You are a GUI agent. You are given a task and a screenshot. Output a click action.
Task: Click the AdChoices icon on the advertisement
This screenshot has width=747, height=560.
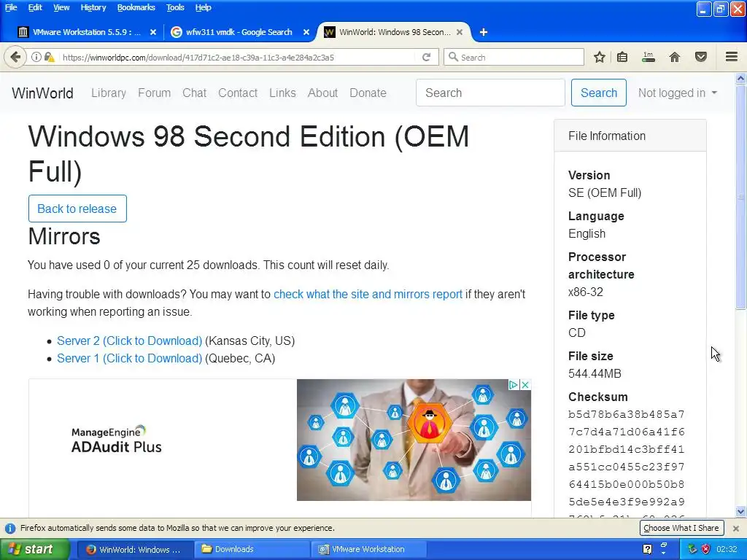[513, 385]
